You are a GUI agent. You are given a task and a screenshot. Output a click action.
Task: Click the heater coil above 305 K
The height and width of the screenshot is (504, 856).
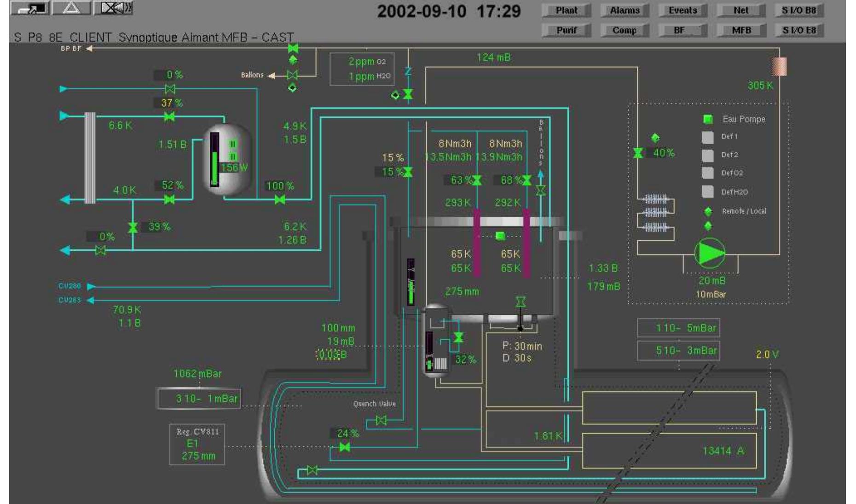(x=779, y=66)
